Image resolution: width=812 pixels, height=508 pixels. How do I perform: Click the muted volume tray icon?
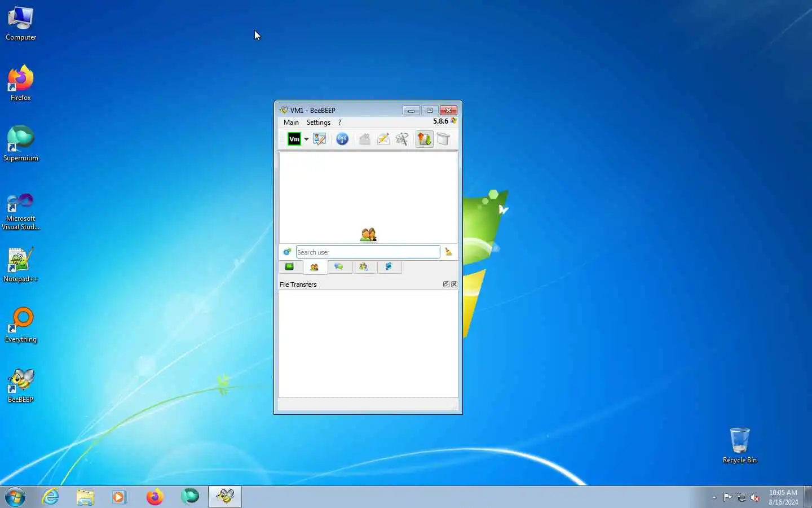point(755,497)
